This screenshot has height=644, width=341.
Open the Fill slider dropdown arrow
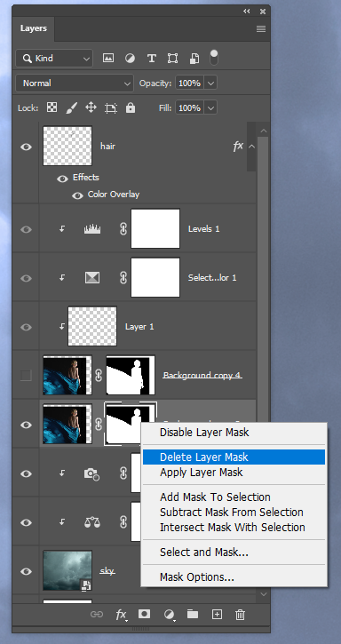[210, 108]
